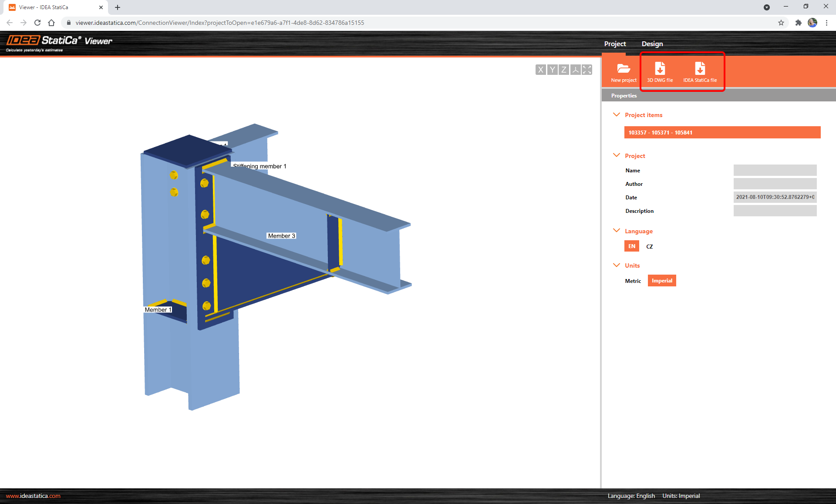Collapse the Project items section

(x=616, y=114)
